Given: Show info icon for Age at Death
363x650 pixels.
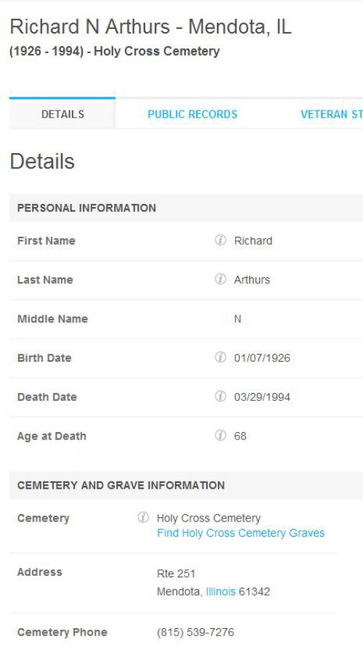Looking at the screenshot, I should 220,435.
